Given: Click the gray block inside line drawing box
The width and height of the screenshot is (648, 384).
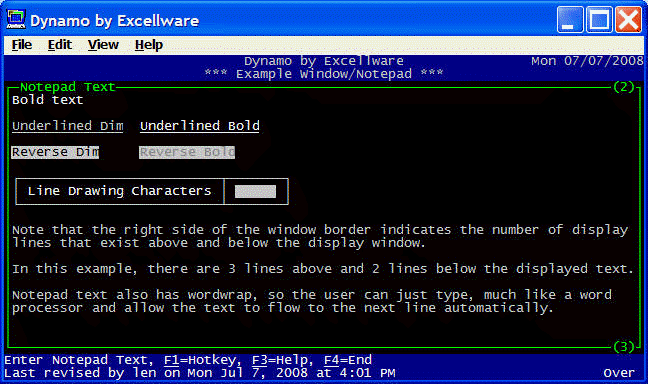Looking at the screenshot, I should pos(255,191).
